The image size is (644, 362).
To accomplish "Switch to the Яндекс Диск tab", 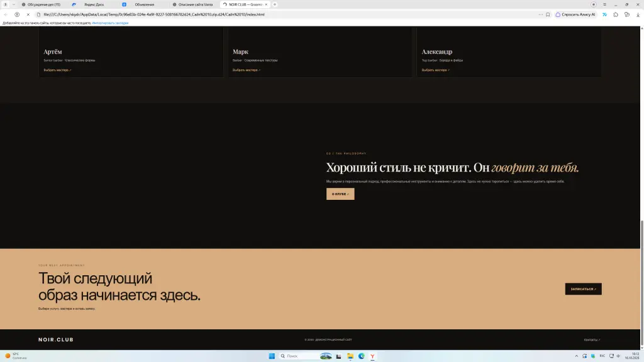I will click(x=94, y=4).
